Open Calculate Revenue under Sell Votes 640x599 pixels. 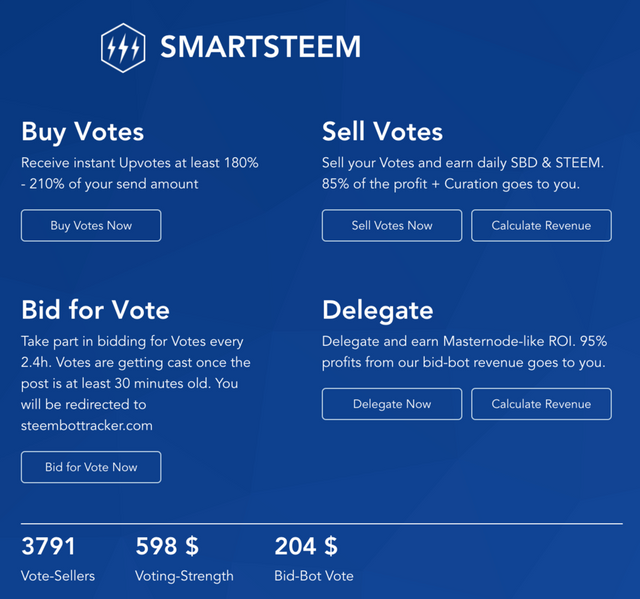[x=541, y=225]
